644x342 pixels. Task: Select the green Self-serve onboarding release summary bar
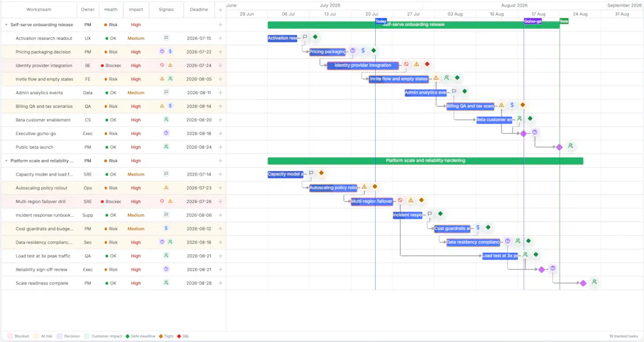(414, 25)
